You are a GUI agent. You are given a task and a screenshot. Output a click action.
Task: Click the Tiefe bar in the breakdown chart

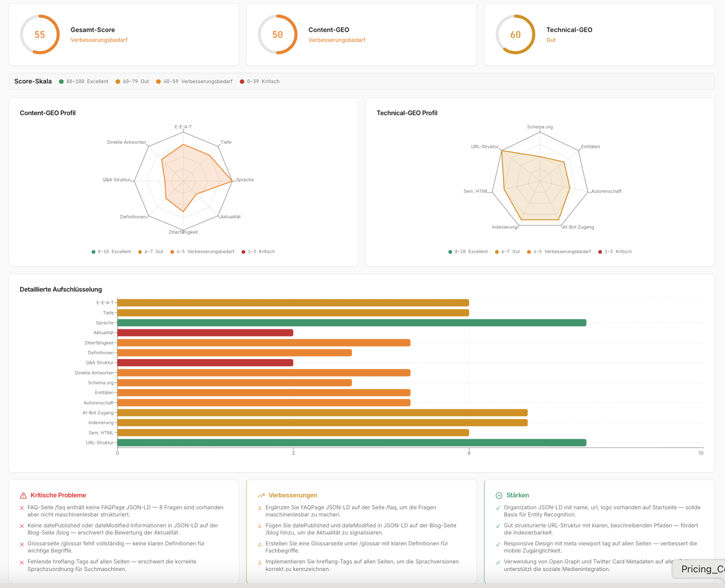[293, 313]
